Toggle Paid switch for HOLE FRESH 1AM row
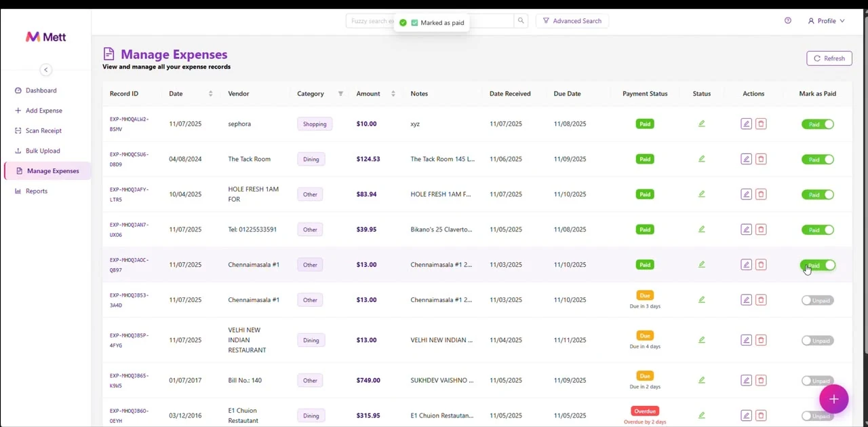The image size is (868, 427). coord(818,195)
